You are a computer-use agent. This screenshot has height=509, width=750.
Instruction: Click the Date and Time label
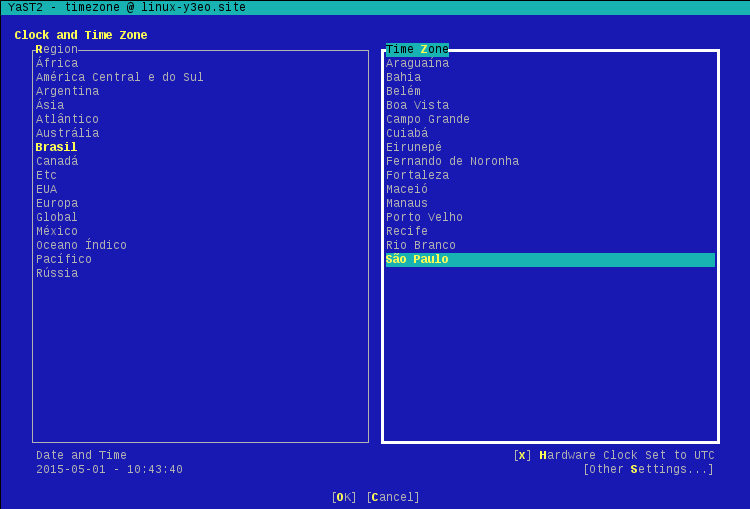[81, 455]
